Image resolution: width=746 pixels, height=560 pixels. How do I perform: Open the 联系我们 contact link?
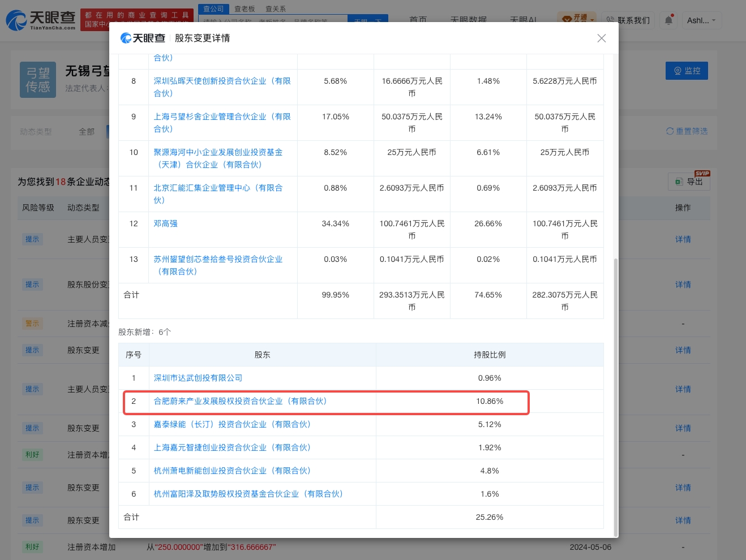pos(628,20)
